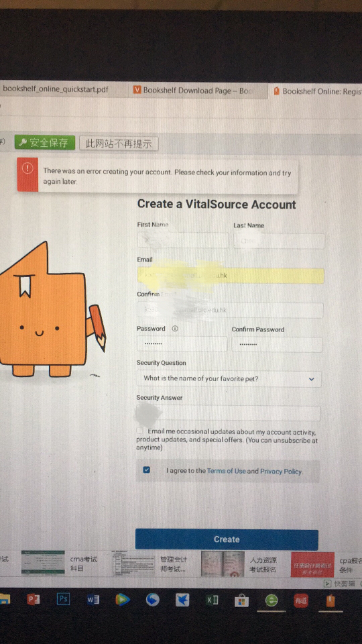
Task: Click the blue Create button
Action: point(227,539)
